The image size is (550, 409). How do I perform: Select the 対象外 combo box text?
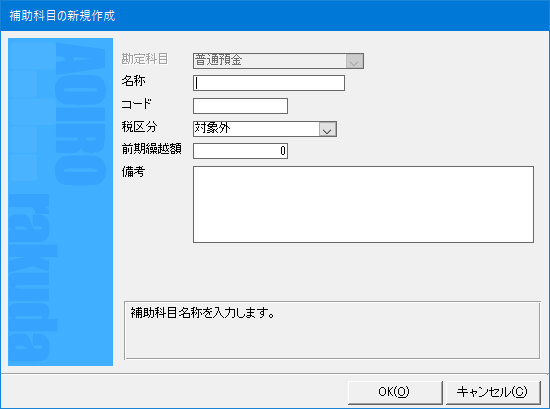click(212, 128)
